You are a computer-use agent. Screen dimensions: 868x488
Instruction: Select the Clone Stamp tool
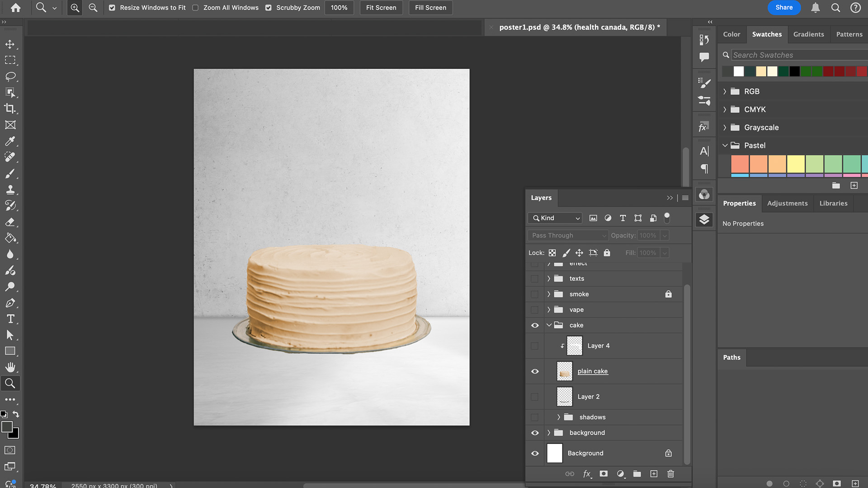[10, 190]
